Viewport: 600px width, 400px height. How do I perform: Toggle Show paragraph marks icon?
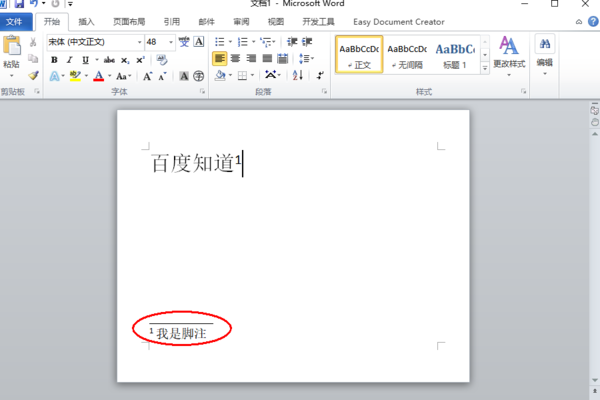tap(320, 75)
